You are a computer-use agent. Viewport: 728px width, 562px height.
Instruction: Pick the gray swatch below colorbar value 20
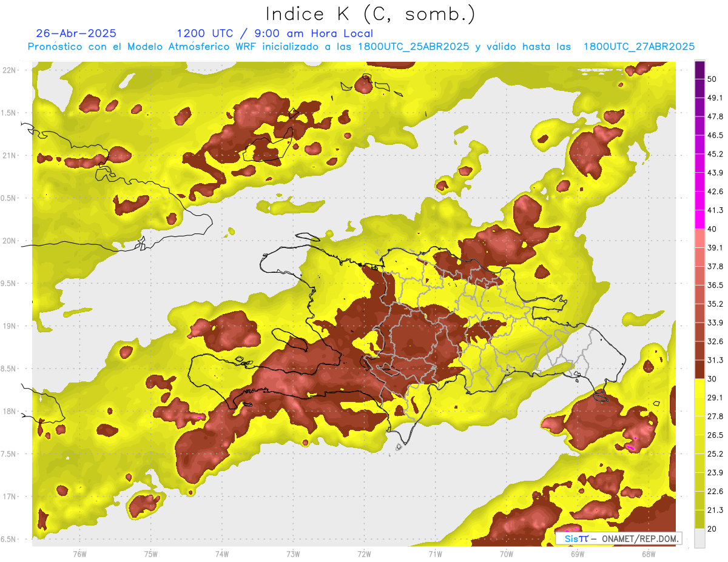point(699,538)
